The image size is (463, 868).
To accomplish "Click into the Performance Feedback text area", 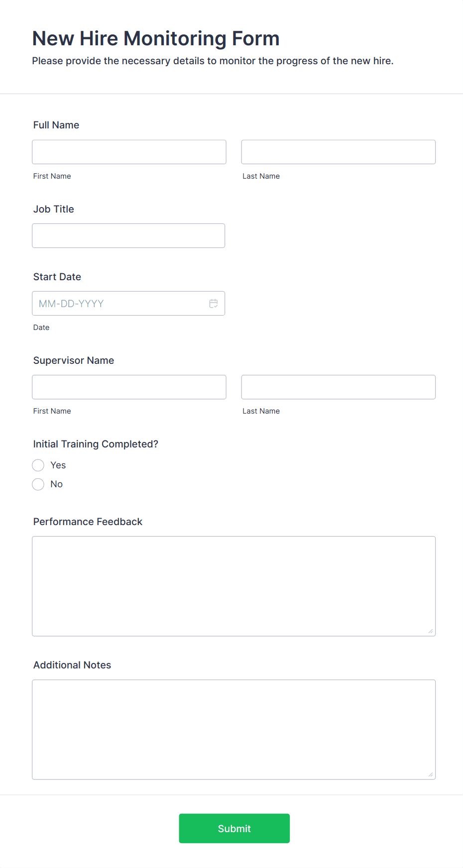I will 233,586.
